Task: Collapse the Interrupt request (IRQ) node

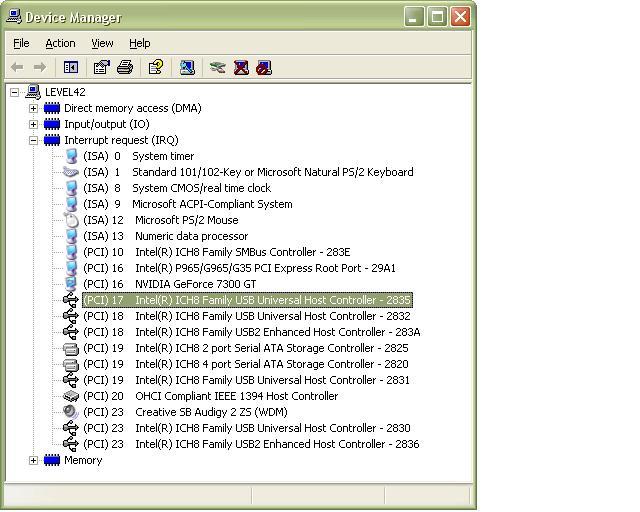Action: (x=33, y=140)
